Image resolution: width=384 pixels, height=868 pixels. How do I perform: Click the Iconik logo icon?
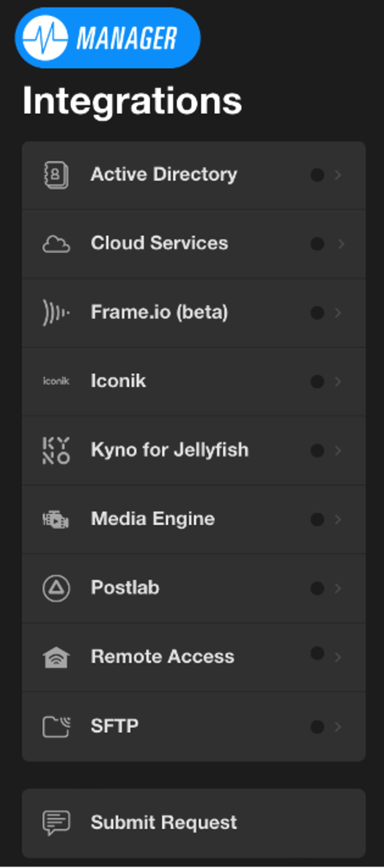click(56, 382)
